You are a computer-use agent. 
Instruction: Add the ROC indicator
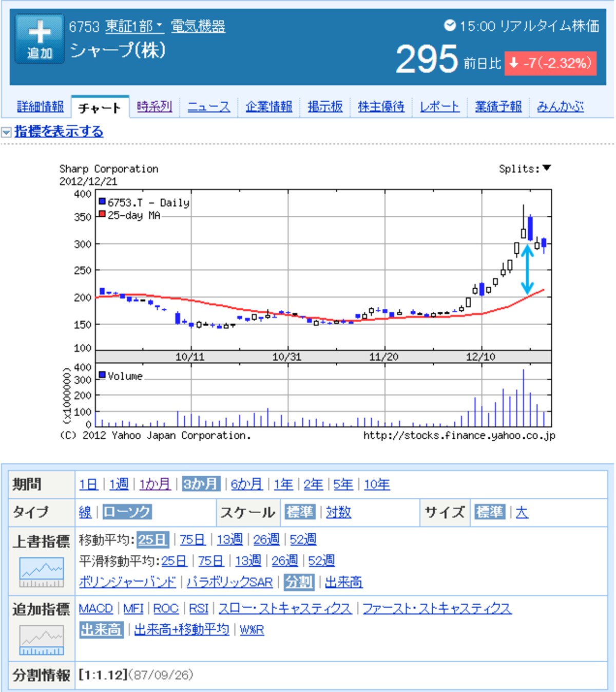click(166, 608)
